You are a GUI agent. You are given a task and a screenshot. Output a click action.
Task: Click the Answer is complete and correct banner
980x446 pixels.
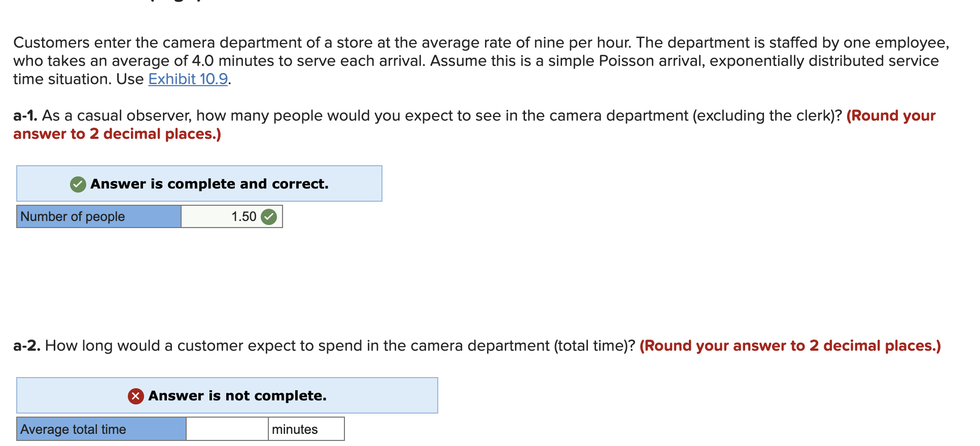click(x=199, y=183)
